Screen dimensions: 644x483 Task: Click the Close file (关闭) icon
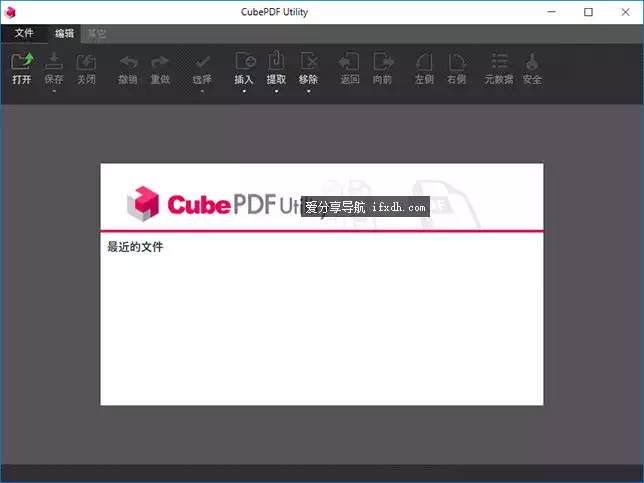click(x=86, y=62)
